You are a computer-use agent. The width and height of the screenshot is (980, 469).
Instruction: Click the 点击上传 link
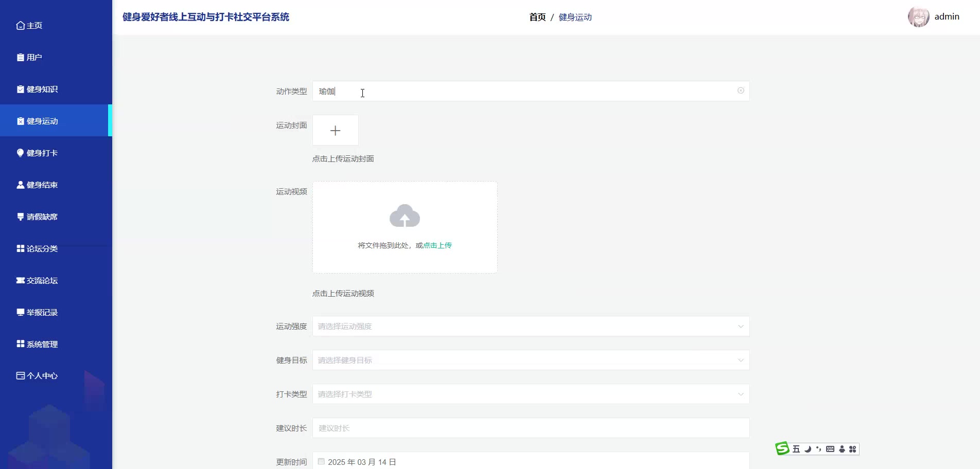(437, 246)
